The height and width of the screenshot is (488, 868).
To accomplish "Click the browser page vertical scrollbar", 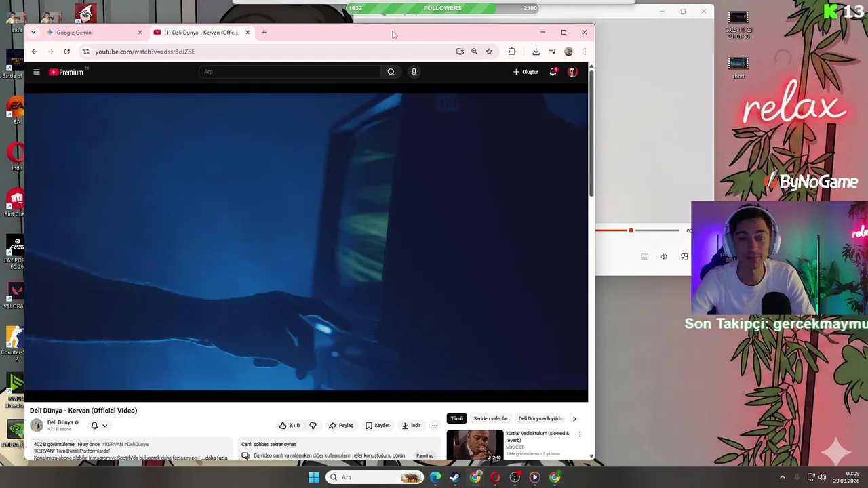I will pyautogui.click(x=591, y=134).
